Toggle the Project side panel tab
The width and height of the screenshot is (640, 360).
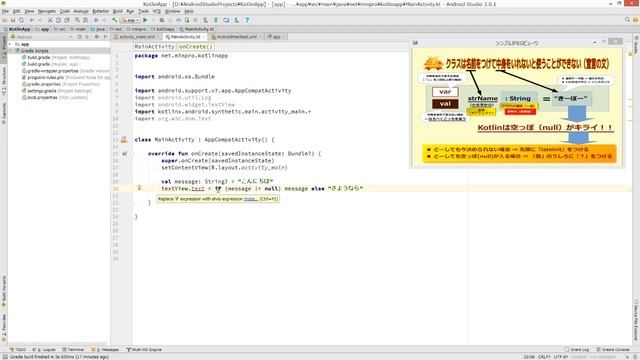[4, 48]
